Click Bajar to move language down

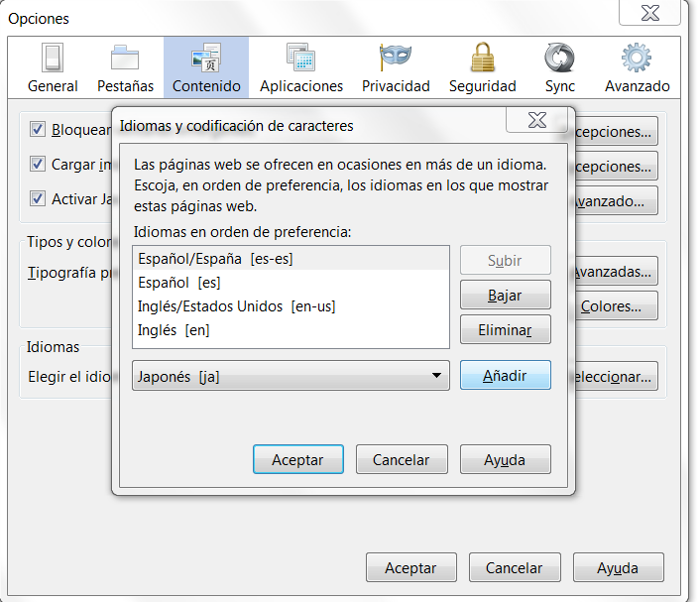[x=505, y=296]
